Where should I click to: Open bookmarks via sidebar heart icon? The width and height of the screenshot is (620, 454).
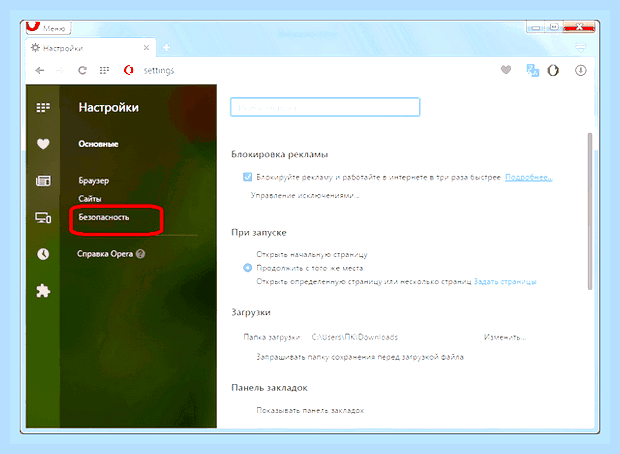(x=43, y=144)
